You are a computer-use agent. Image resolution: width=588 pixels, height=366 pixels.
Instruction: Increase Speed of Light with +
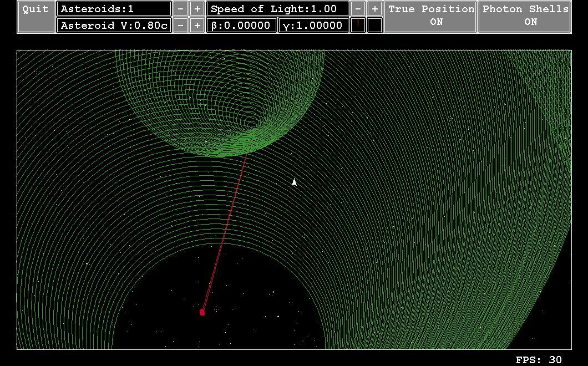click(374, 8)
